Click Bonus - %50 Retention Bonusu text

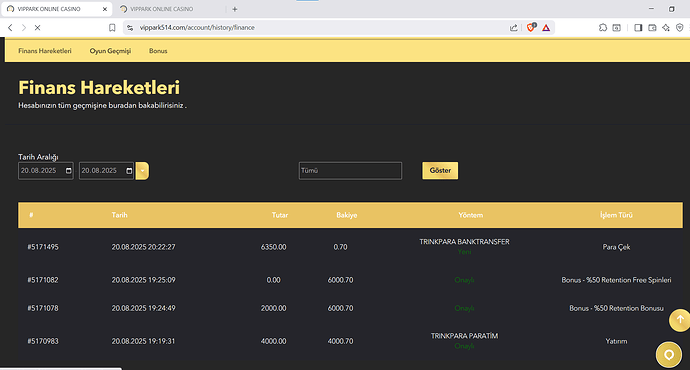(616, 308)
